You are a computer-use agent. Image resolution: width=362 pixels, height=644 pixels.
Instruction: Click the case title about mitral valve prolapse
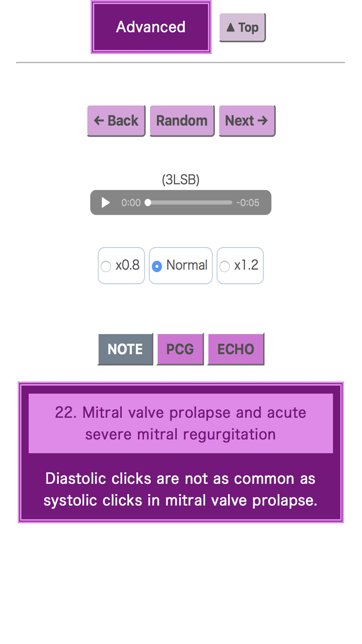click(181, 423)
